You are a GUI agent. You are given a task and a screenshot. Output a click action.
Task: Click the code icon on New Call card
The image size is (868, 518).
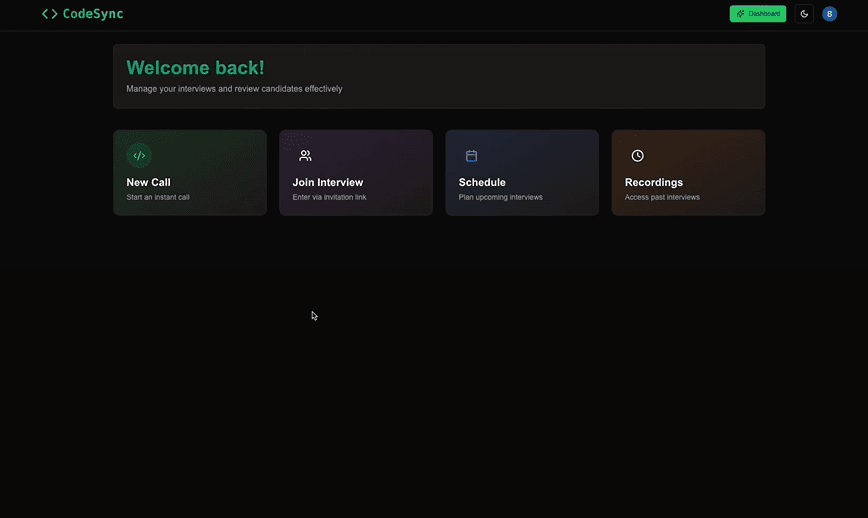point(139,156)
